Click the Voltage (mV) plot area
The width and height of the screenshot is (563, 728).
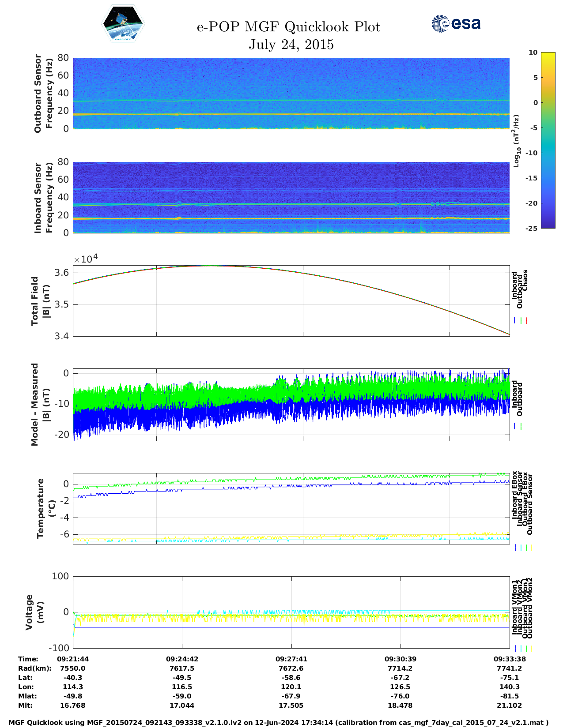[x=291, y=612]
